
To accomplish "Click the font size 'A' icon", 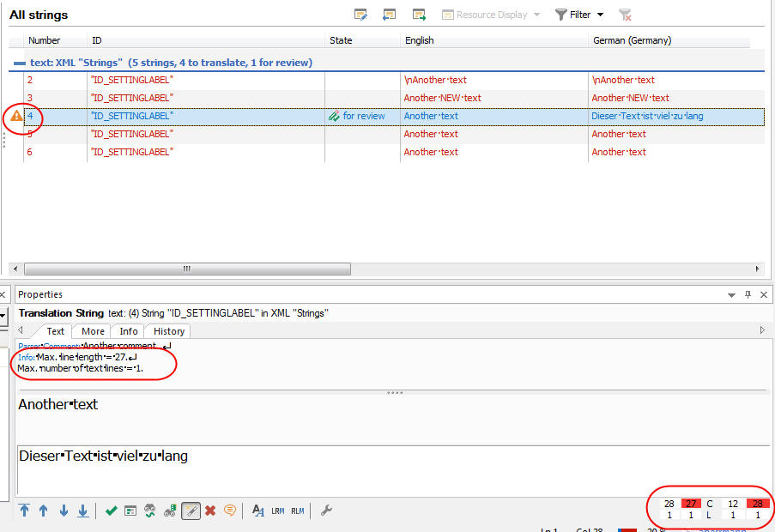I will point(258,511).
